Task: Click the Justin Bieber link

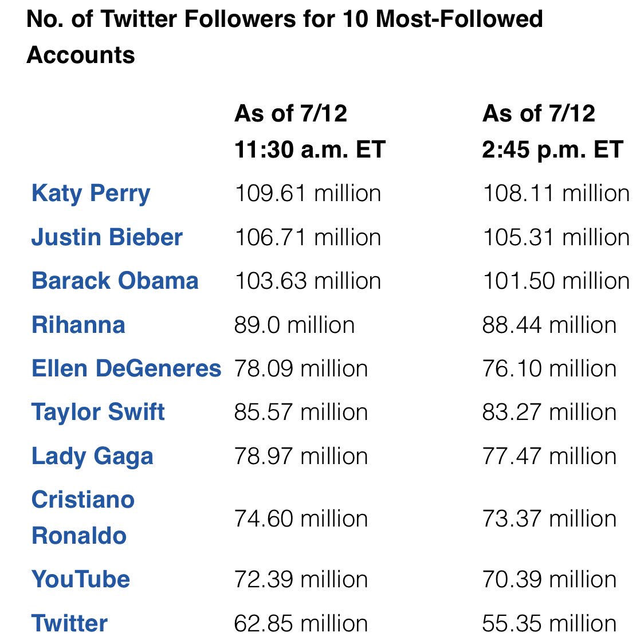Action: 107,237
